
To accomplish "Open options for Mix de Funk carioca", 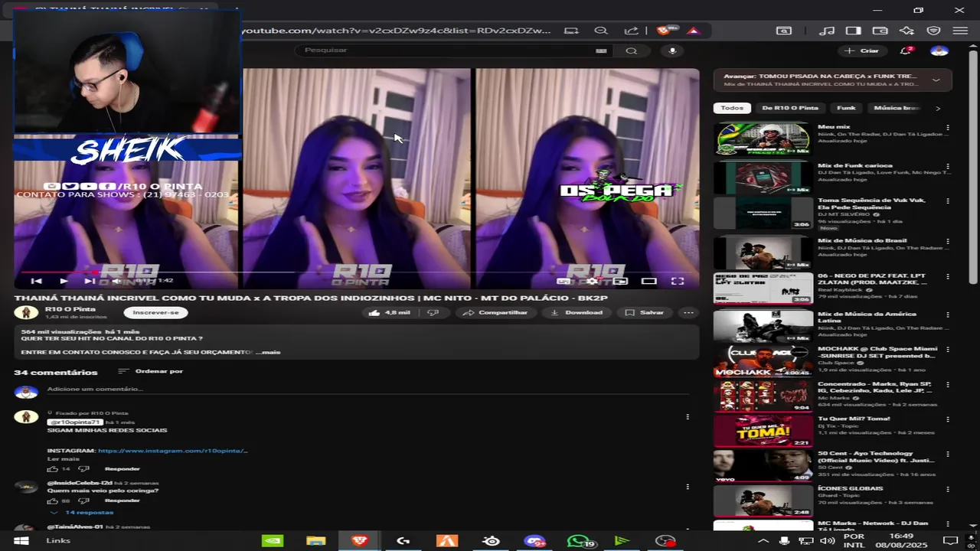I will pos(948,166).
